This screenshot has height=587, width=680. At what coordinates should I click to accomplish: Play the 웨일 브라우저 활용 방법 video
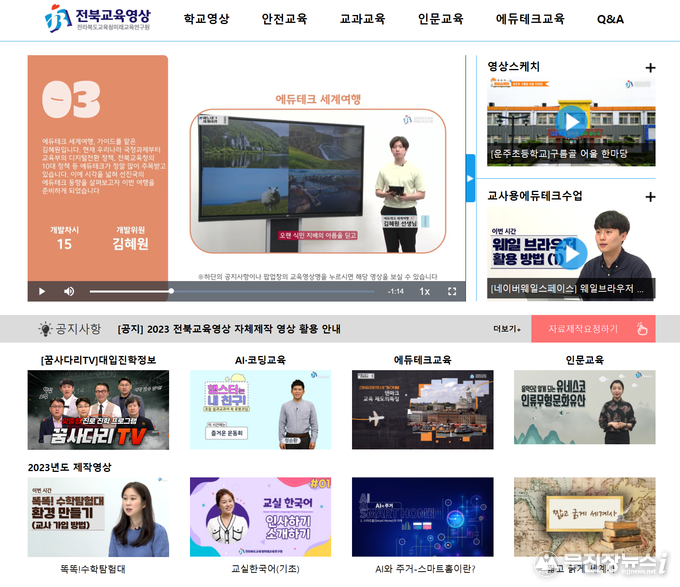click(x=571, y=253)
